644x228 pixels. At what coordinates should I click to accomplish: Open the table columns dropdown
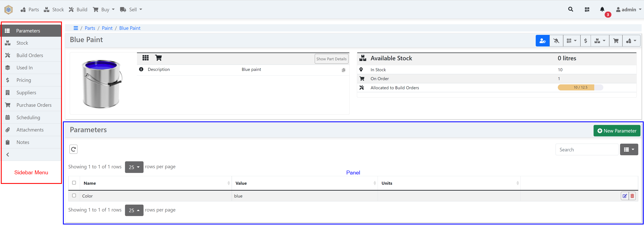[629, 150]
